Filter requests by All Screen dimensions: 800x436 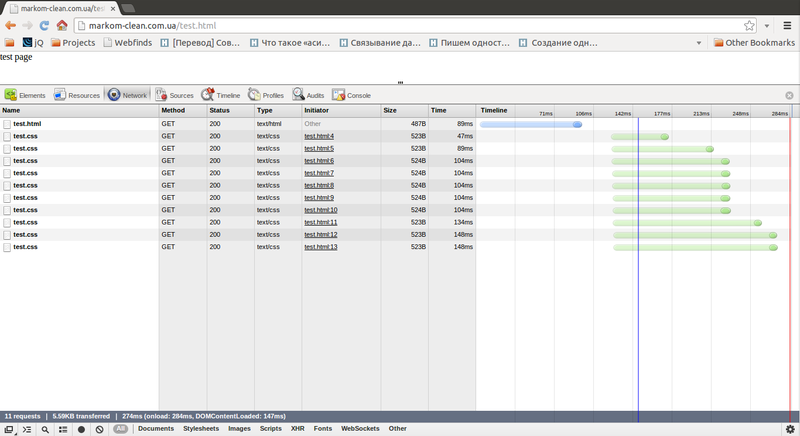pyautogui.click(x=120, y=429)
